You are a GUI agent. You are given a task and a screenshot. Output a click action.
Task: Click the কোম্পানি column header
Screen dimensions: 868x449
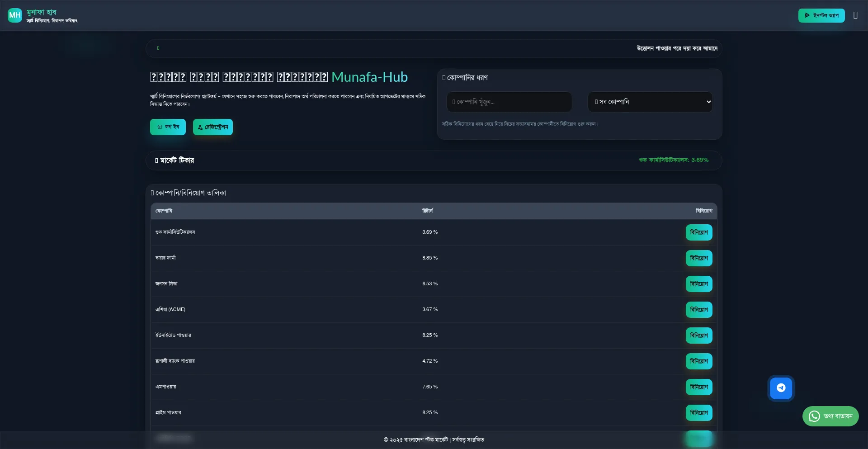point(164,211)
